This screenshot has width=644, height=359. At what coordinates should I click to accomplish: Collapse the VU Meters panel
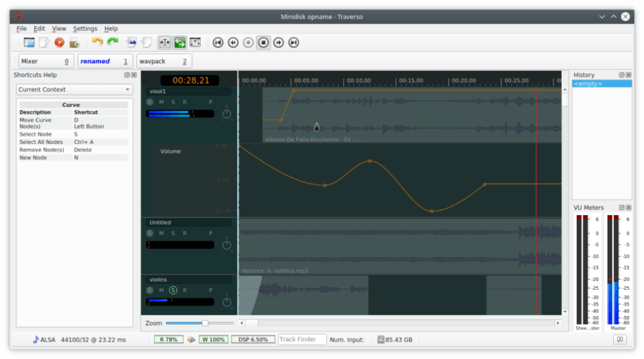tap(623, 208)
